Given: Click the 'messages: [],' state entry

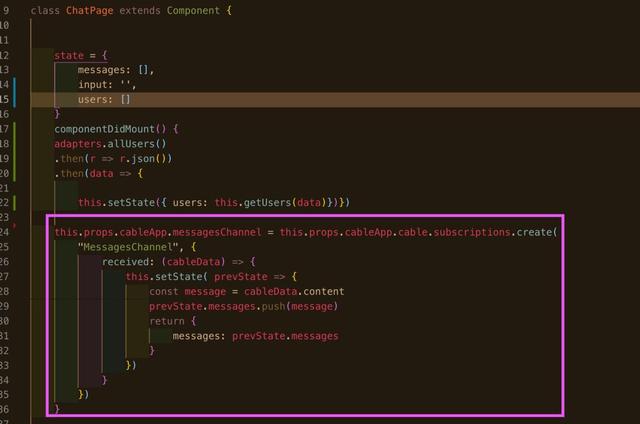Looking at the screenshot, I should click(116, 70).
